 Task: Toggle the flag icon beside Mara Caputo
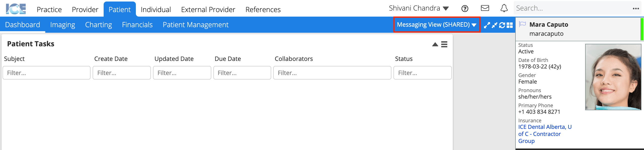(x=522, y=24)
